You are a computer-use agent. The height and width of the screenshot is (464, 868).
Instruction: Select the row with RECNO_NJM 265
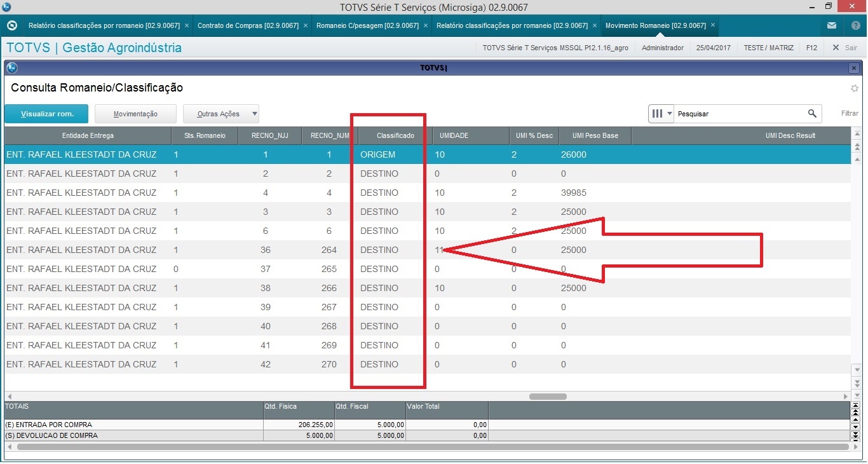coord(427,269)
